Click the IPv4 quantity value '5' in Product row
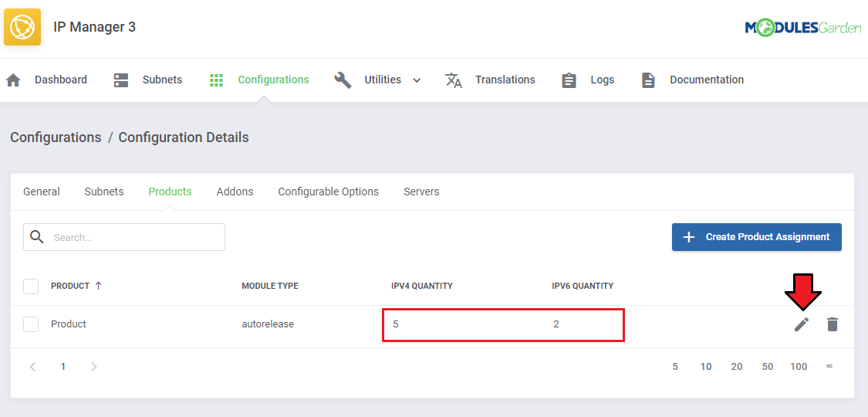 (x=396, y=324)
